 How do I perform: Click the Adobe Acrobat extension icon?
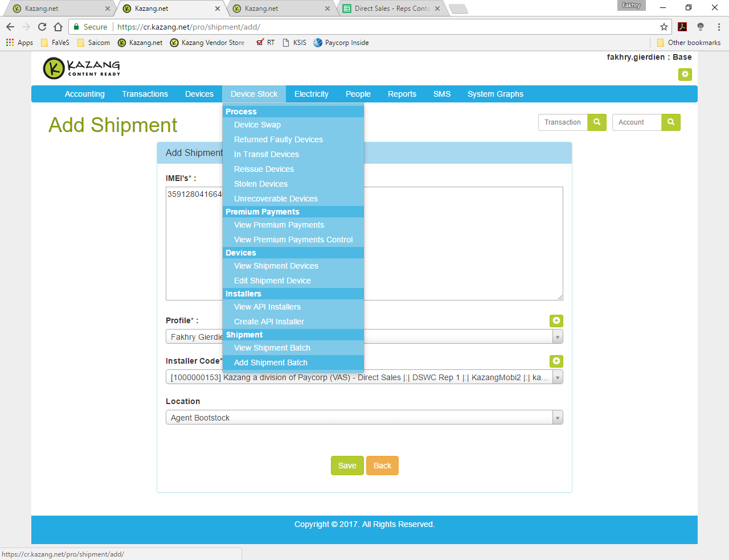click(x=682, y=27)
